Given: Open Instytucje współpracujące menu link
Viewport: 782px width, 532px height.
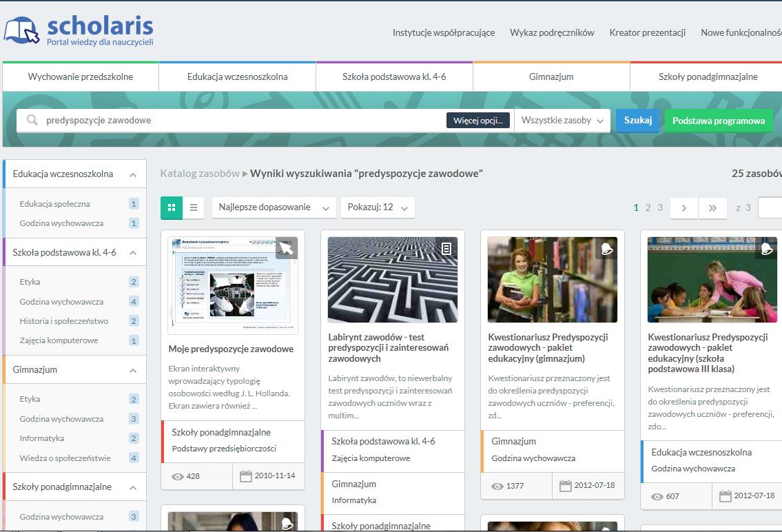Looking at the screenshot, I should (444, 32).
